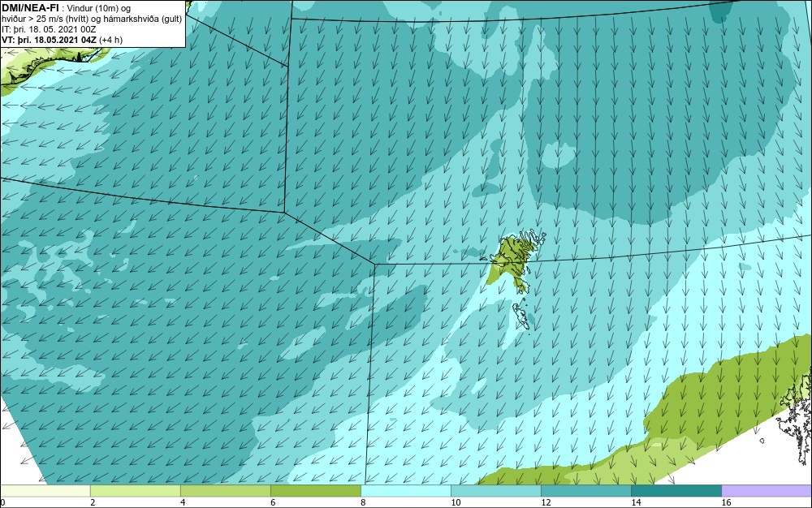Click the legend scale label "10"
The width and height of the screenshot is (812, 508).
pos(456,503)
